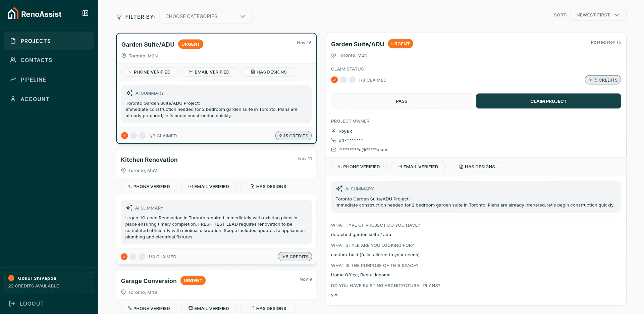Click the 1/3 CLAIMED progress indicator dots
Screen dimensions: 644x314
point(343,80)
